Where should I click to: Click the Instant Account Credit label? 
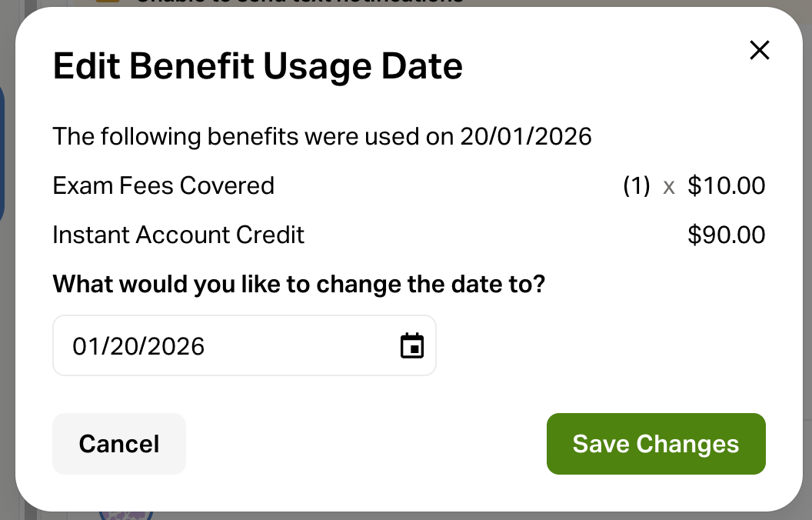(178, 235)
